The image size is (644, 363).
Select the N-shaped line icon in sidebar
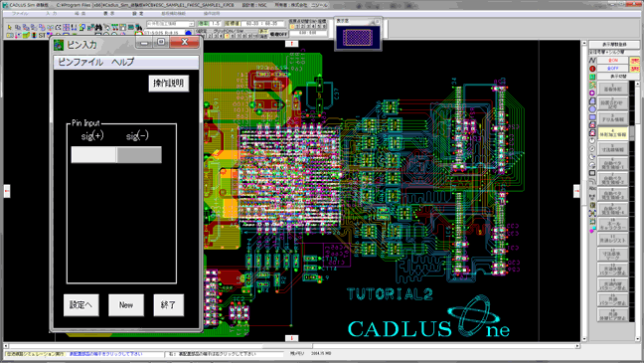(592, 61)
